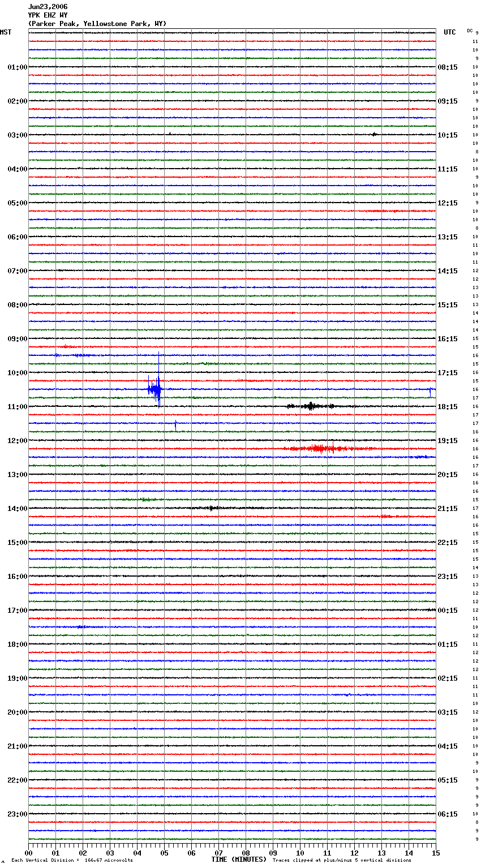Click the 17:15 UTC time label
Viewport: 481px width, 868px height.
[x=448, y=373]
